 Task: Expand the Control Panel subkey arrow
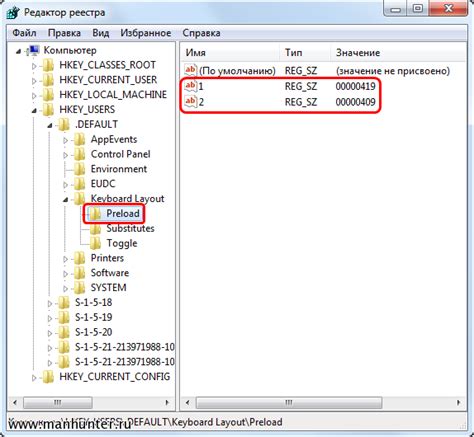tap(66, 155)
